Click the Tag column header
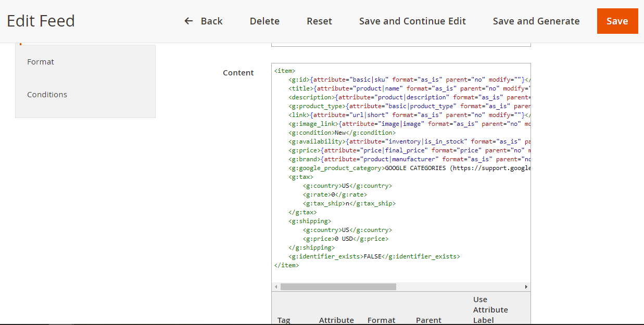 [x=284, y=320]
